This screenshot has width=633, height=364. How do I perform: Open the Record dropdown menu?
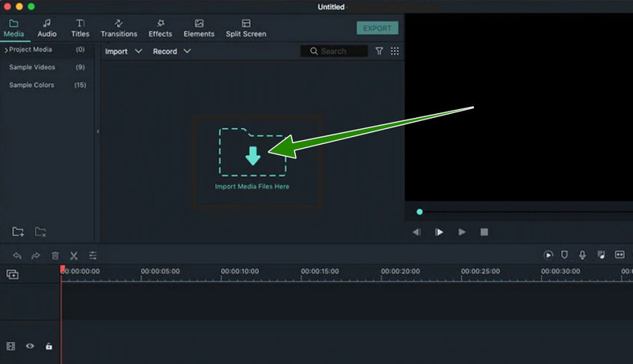coord(171,51)
